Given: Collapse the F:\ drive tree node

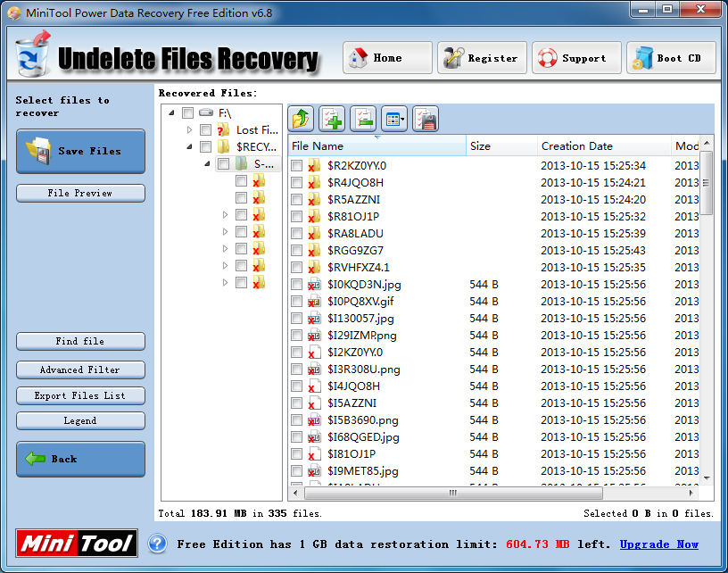Looking at the screenshot, I should pos(171,112).
